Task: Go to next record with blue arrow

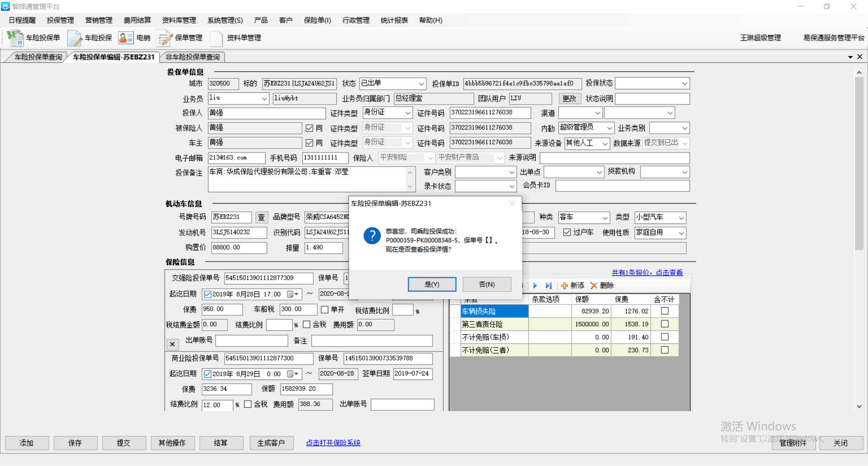Action: pyautogui.click(x=535, y=285)
